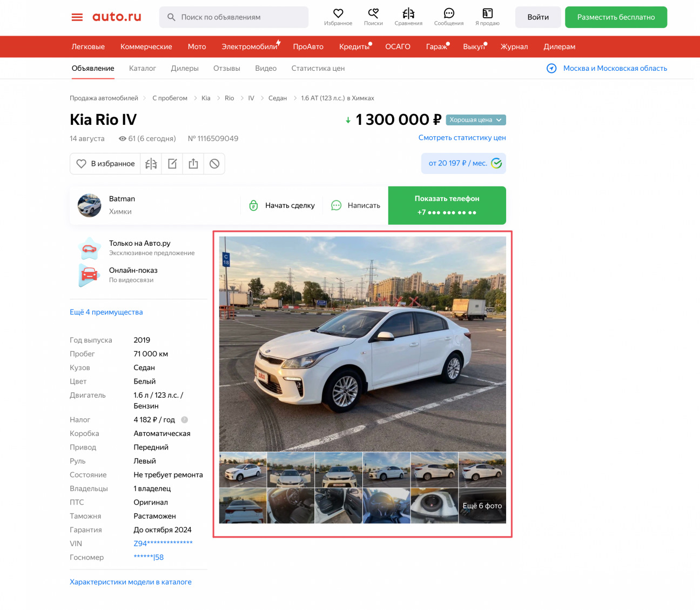Open Избранное heart icon in header
This screenshot has height=610, width=700.
click(x=338, y=13)
